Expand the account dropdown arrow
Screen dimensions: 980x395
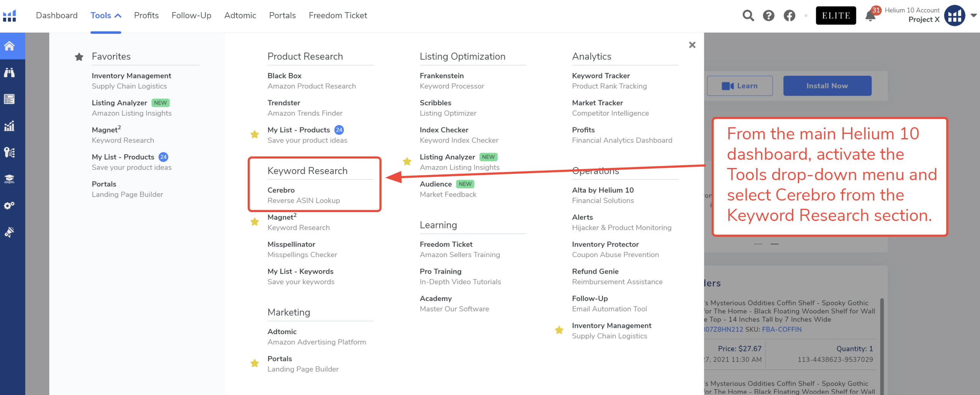click(973, 16)
